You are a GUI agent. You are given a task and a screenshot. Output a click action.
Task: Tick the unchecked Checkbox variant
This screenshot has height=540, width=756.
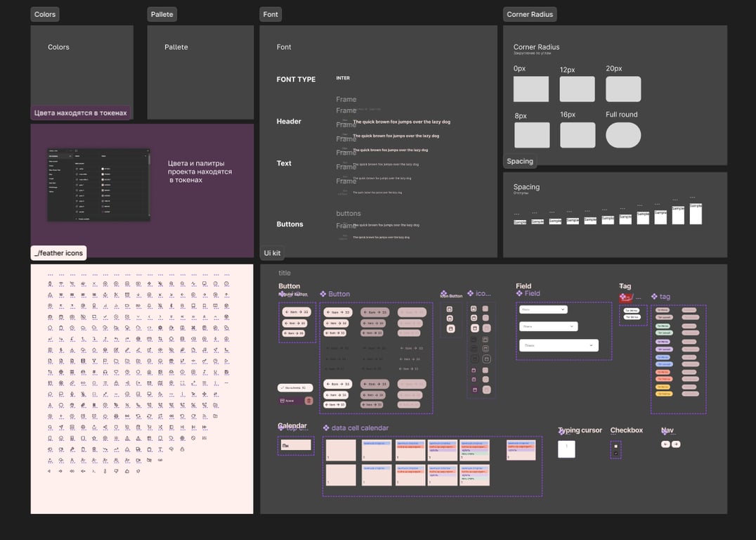point(615,446)
